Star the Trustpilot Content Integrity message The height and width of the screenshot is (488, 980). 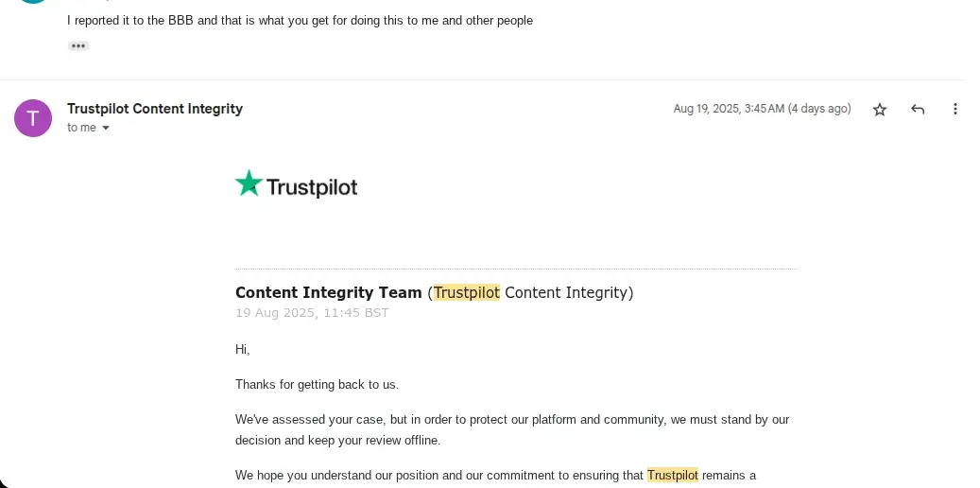pyautogui.click(x=880, y=110)
